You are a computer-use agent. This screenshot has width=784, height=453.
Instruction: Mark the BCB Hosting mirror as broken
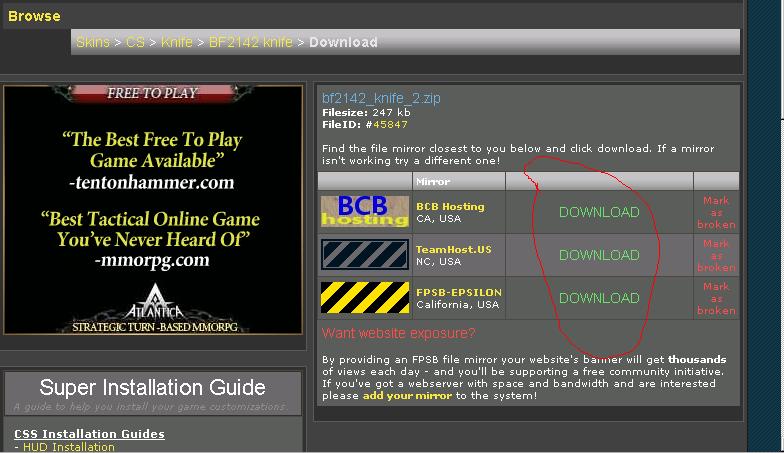point(716,212)
